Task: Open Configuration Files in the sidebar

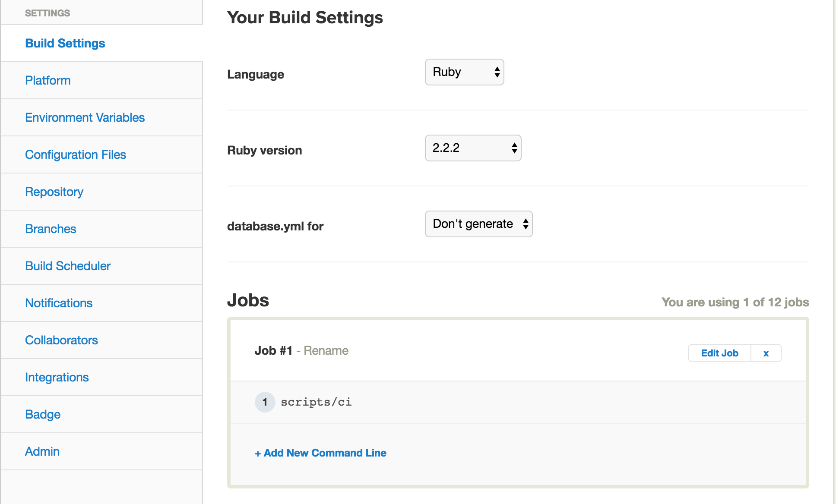Action: (x=76, y=154)
